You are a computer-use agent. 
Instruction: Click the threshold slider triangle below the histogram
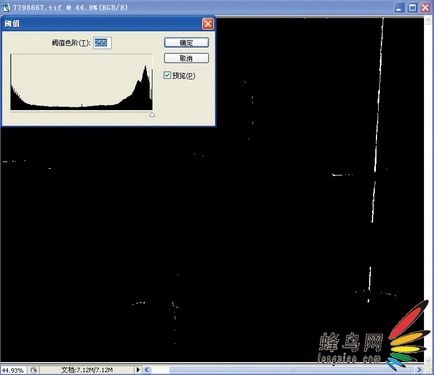tap(152, 114)
